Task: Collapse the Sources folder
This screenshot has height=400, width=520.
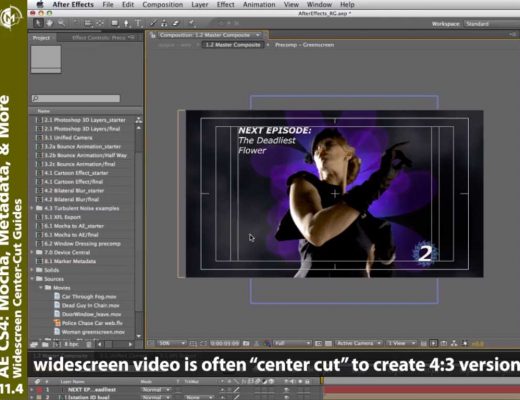Action: (32, 279)
